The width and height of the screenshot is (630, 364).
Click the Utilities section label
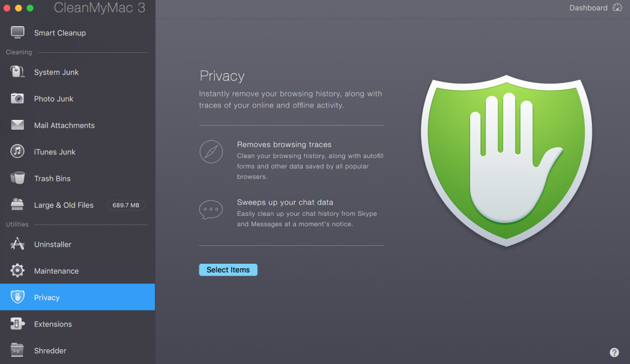17,224
